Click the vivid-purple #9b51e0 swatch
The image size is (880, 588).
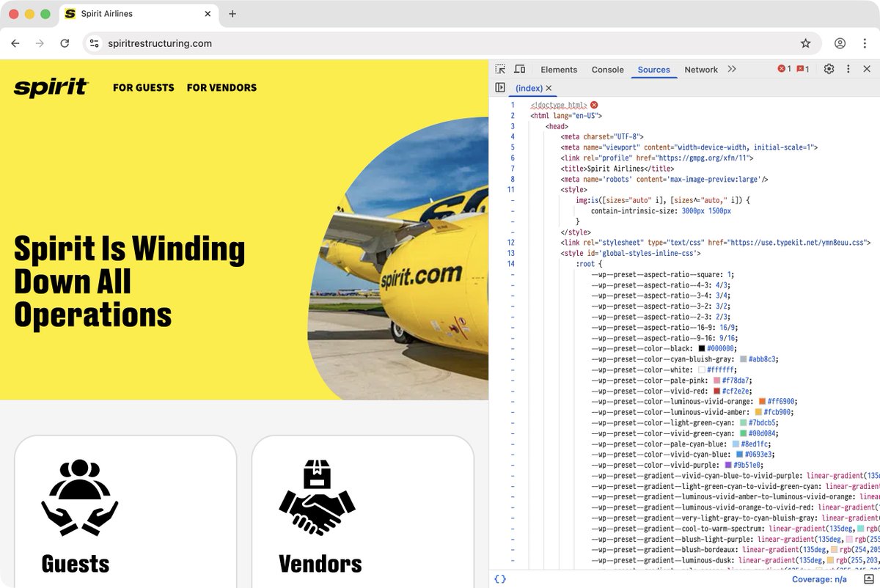[x=728, y=466]
